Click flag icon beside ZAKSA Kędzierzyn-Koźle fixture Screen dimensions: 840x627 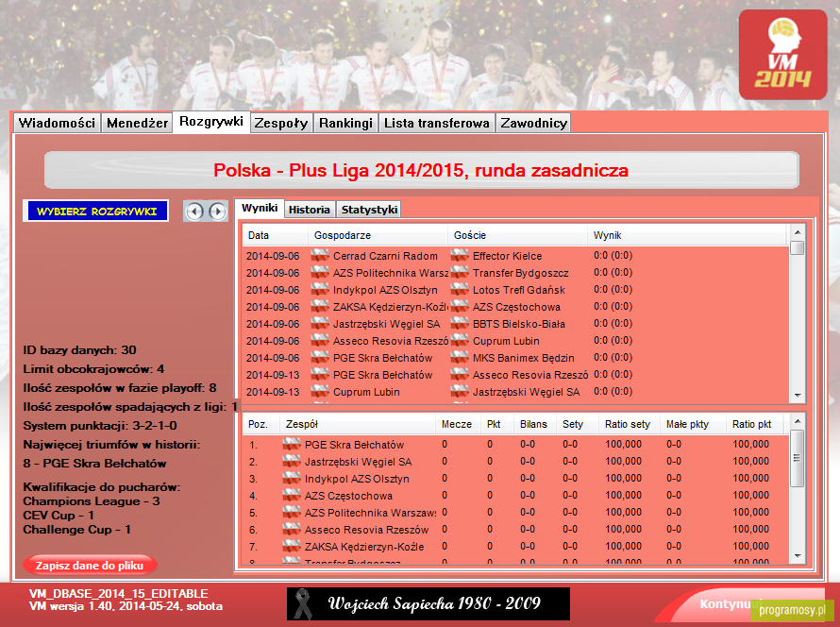320,307
